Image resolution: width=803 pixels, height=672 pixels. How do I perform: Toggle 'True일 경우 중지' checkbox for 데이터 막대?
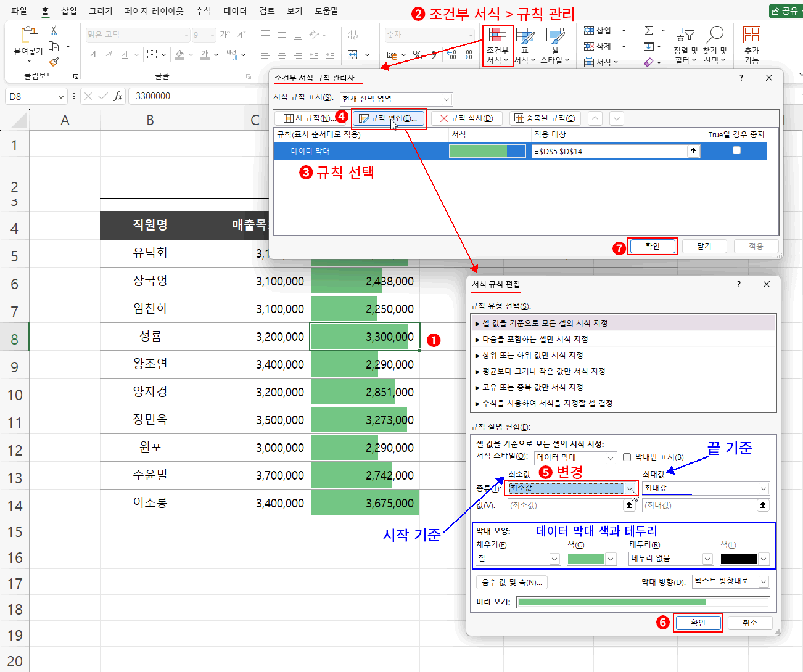click(736, 150)
